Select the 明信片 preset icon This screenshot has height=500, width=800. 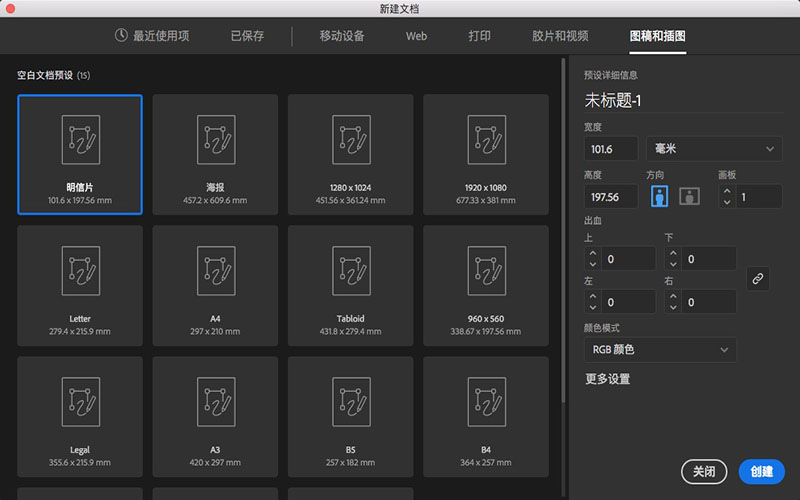pos(81,139)
